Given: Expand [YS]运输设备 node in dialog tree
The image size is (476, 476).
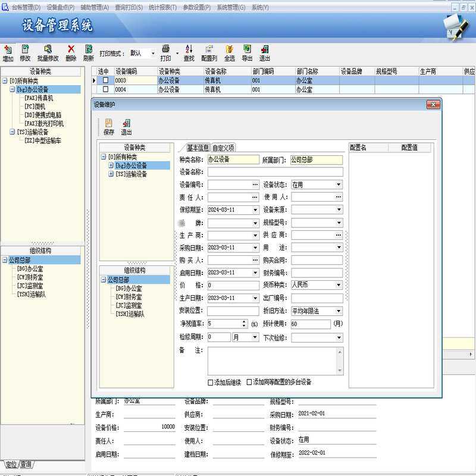Looking at the screenshot, I should click(111, 174).
